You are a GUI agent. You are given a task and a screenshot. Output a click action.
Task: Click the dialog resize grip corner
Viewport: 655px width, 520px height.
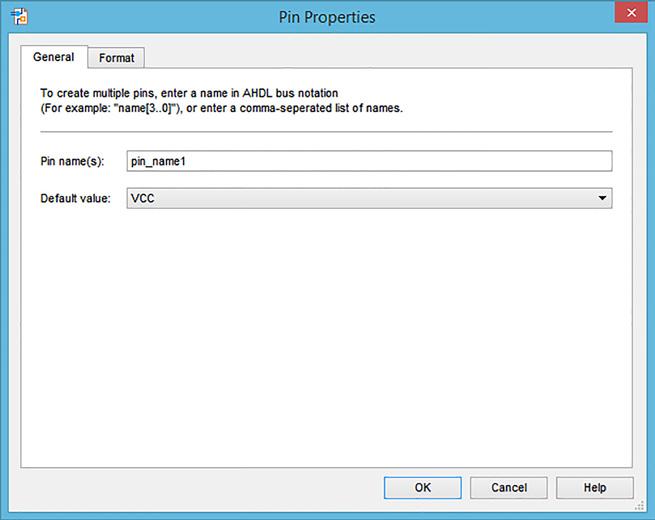(640, 506)
